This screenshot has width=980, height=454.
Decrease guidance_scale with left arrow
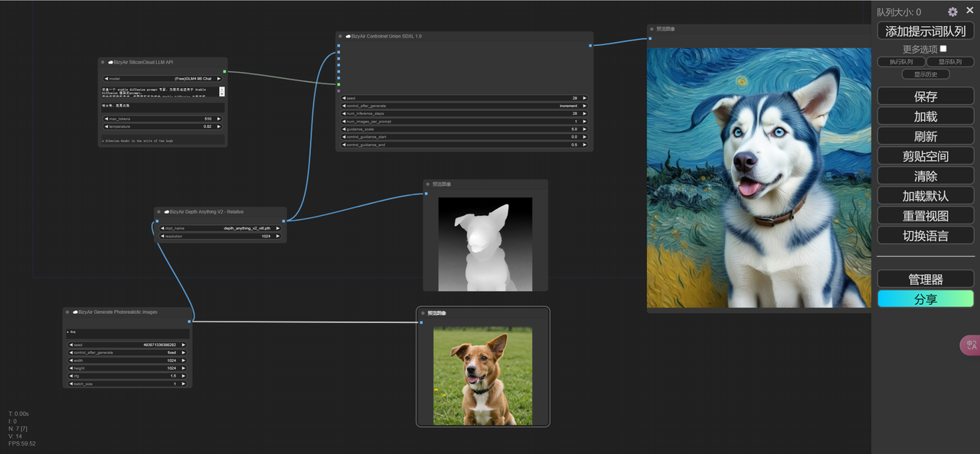coord(344,129)
